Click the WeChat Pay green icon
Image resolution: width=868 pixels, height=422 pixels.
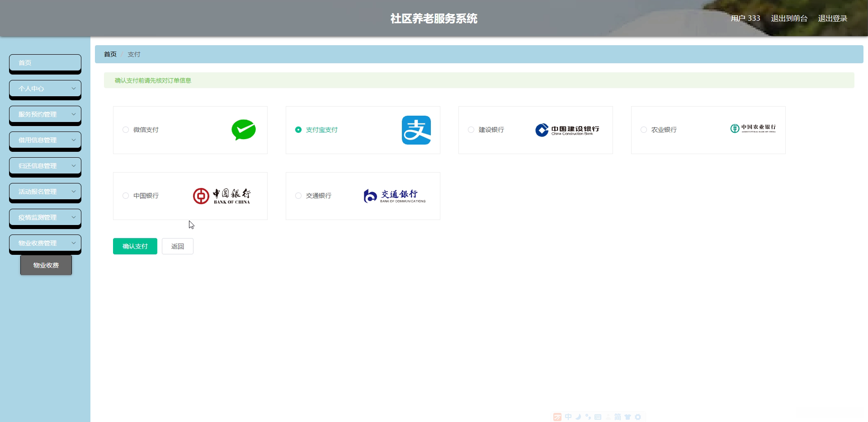tap(244, 130)
